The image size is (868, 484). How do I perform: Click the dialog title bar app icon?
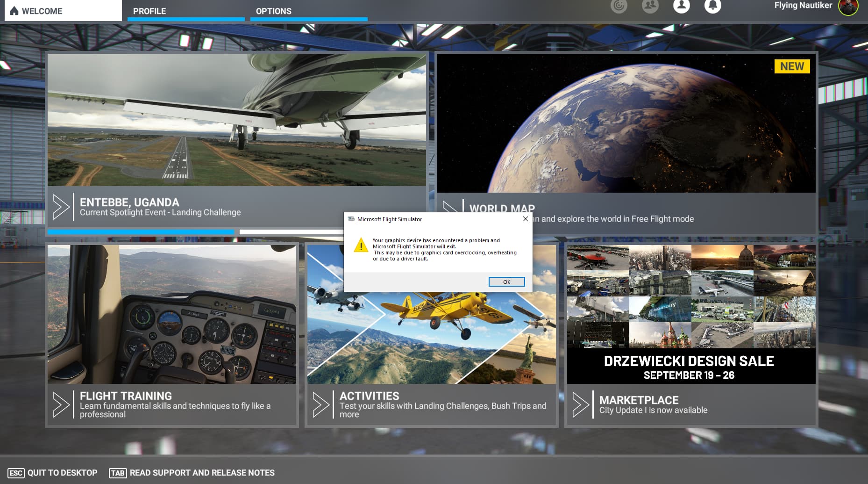[x=351, y=219]
